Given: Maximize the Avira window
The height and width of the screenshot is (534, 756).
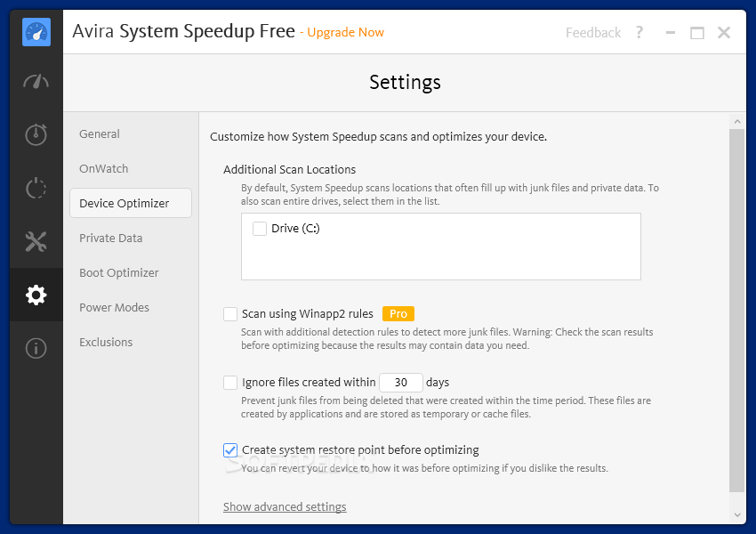Looking at the screenshot, I should tap(697, 33).
